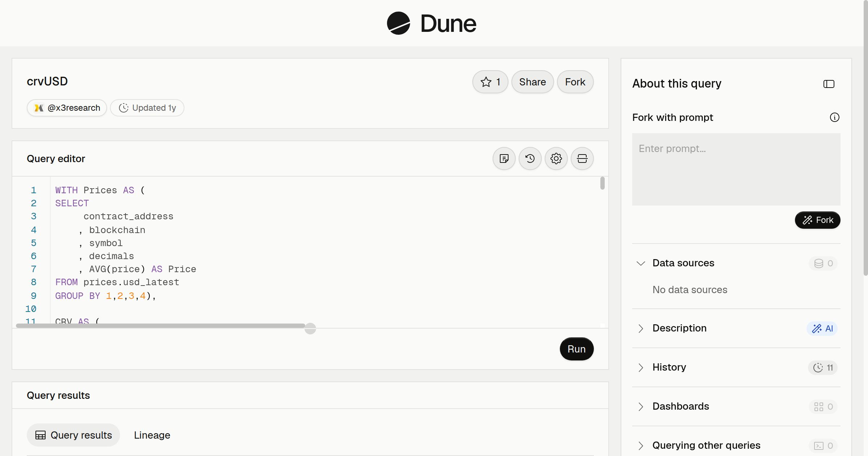Switch to the Lineage tab

152,435
